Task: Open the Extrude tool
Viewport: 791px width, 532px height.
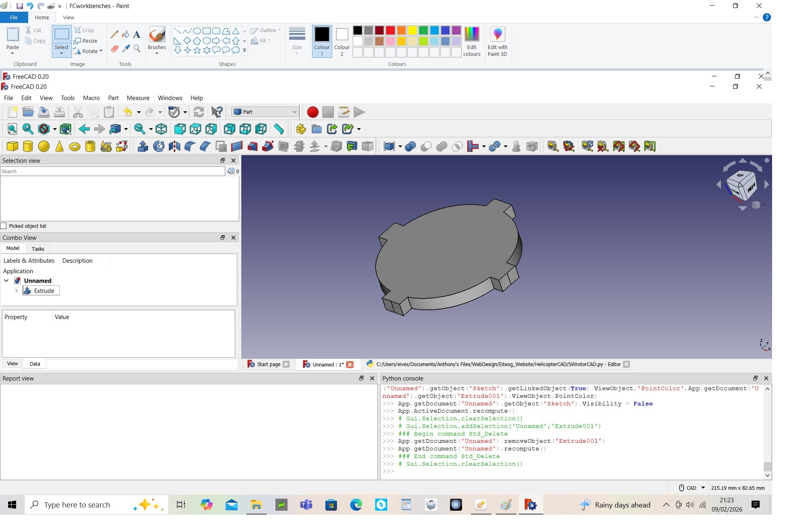Action: [x=143, y=146]
